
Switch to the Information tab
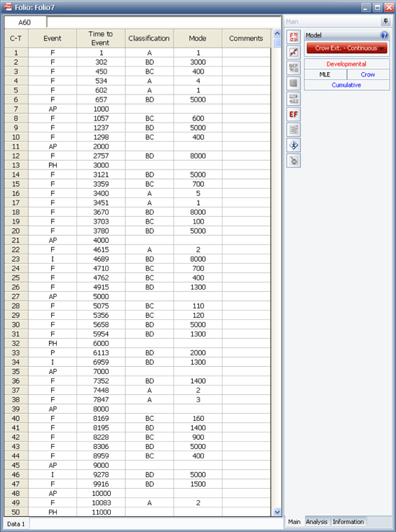348,521
